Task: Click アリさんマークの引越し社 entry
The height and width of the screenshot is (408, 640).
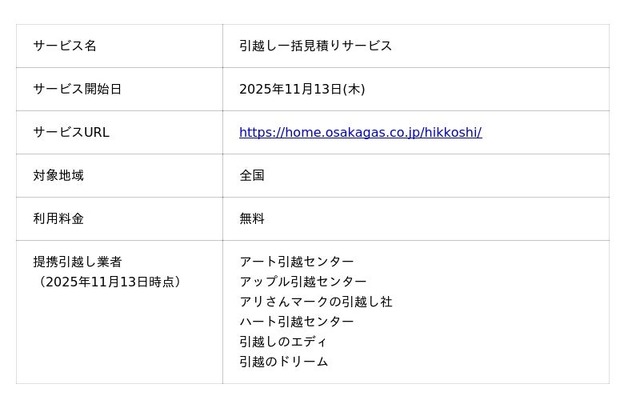Action: pyautogui.click(x=315, y=301)
